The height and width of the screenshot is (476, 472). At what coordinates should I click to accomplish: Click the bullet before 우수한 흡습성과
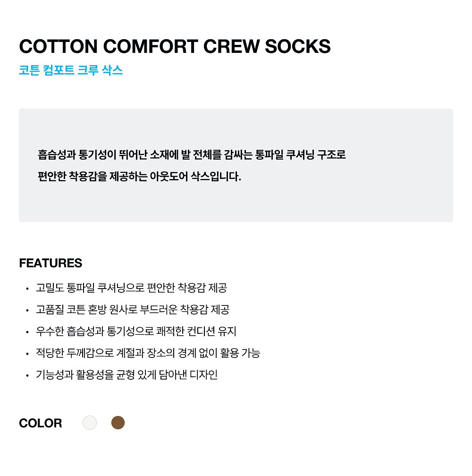pyautogui.click(x=27, y=332)
